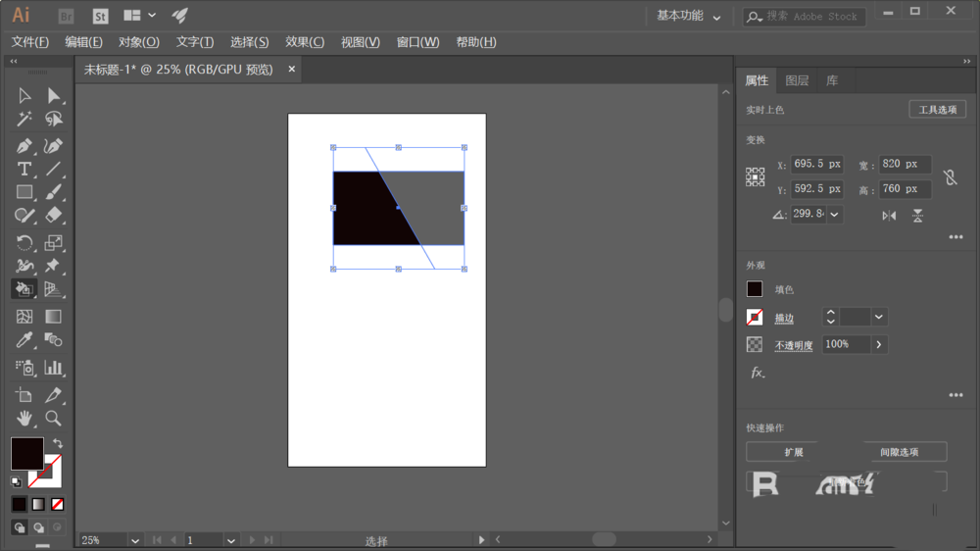Choose the Column Graph tool

[x=53, y=368]
